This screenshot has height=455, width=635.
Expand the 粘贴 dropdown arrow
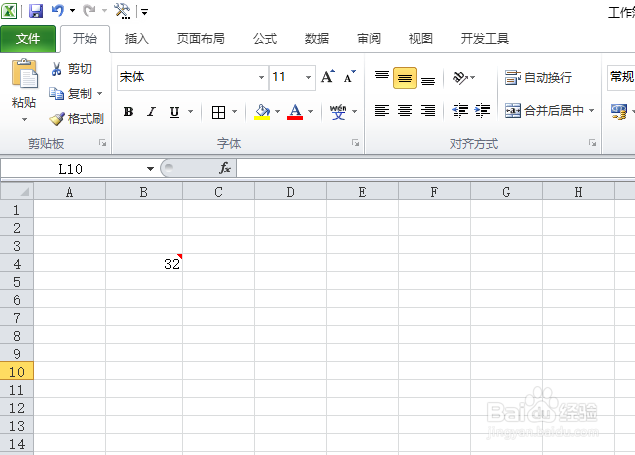pyautogui.click(x=24, y=119)
